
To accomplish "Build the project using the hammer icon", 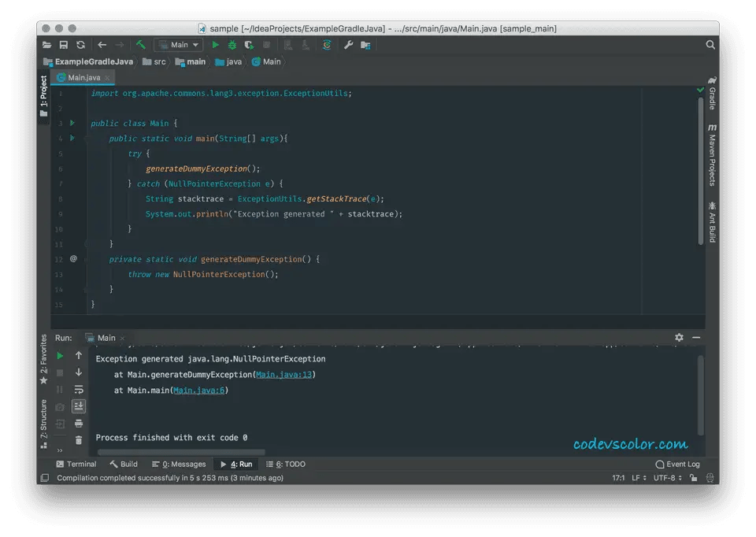I will 140,45.
